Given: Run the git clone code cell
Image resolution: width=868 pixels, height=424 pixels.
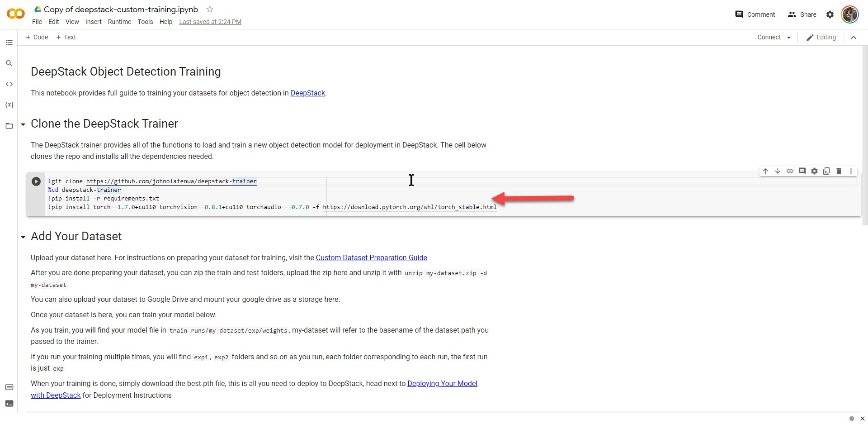Looking at the screenshot, I should pos(36,181).
